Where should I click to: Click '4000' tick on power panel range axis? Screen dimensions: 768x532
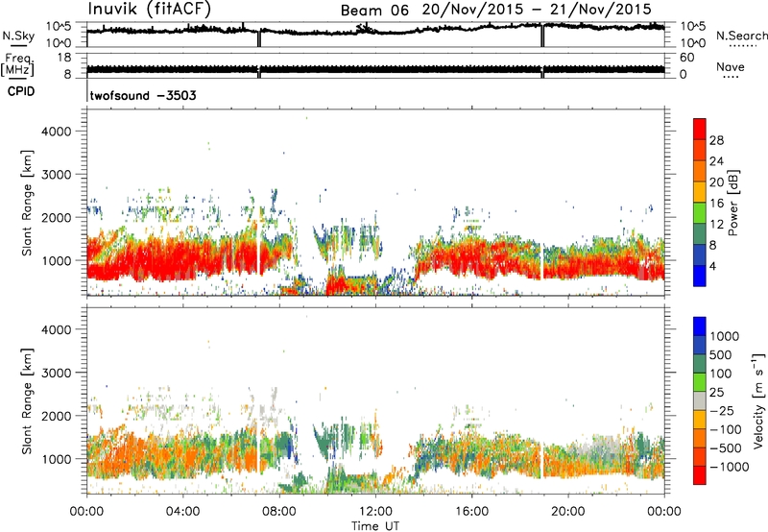[57, 132]
